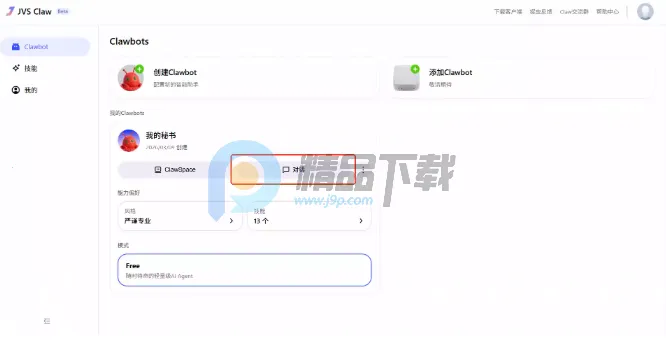Click the 创建Clawbot card
The image size is (666, 363).
(244, 78)
